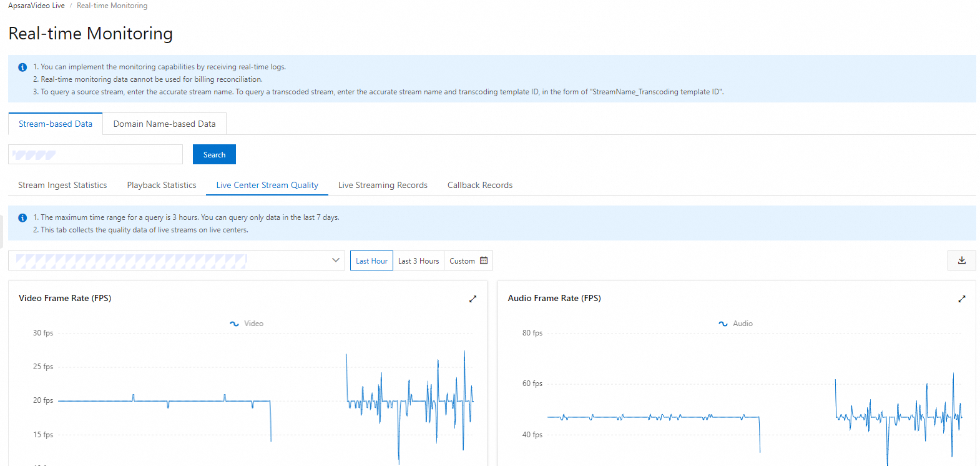Open the Live Streaming Records tab

(383, 185)
